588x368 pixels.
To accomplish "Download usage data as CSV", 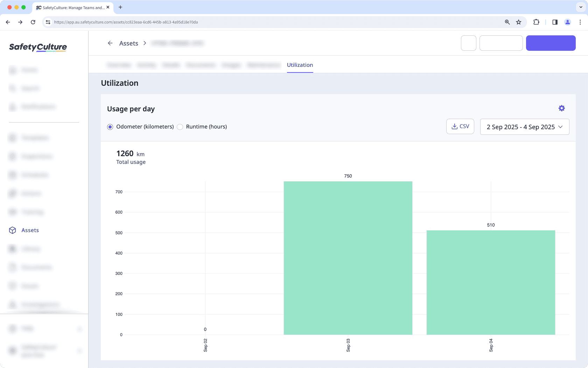I will [x=460, y=126].
